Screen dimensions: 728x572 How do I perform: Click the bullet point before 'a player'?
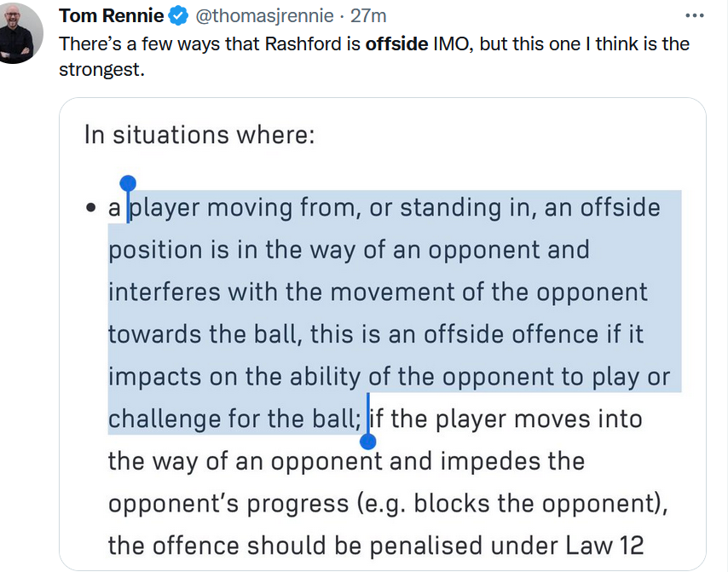tap(90, 210)
